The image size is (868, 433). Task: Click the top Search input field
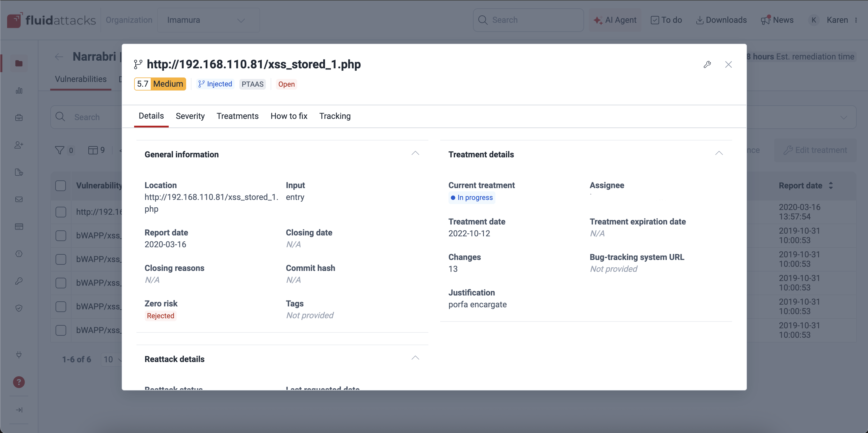pyautogui.click(x=528, y=20)
